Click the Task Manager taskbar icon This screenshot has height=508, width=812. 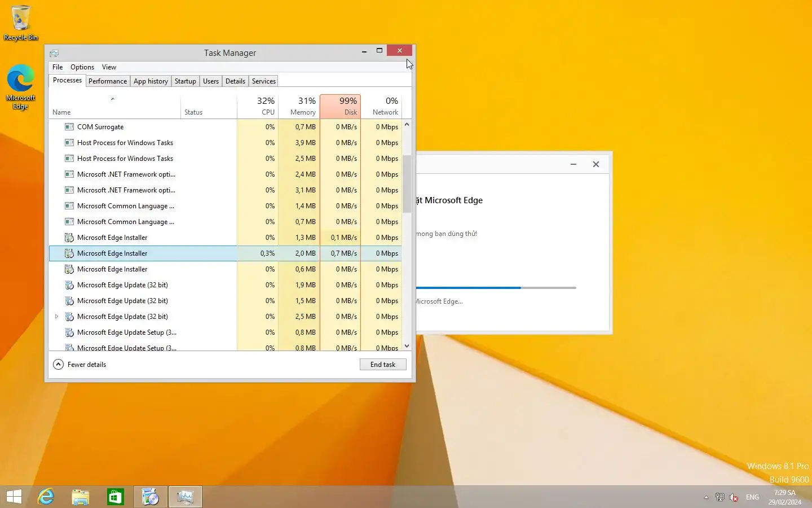186,497
